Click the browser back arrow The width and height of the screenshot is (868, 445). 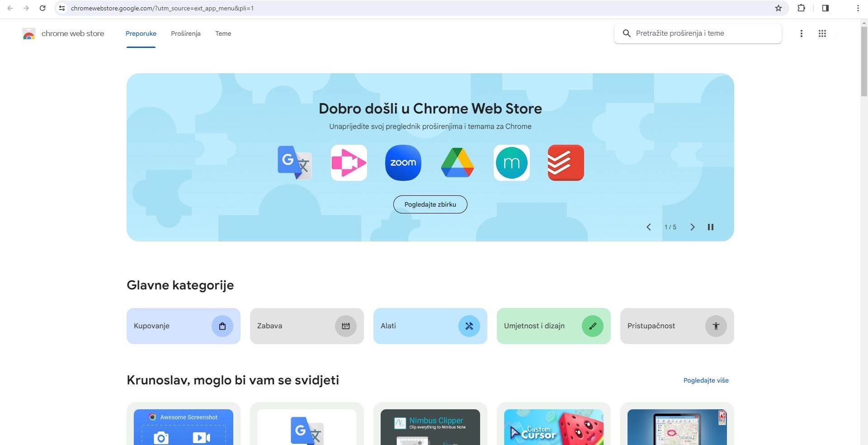coord(10,8)
